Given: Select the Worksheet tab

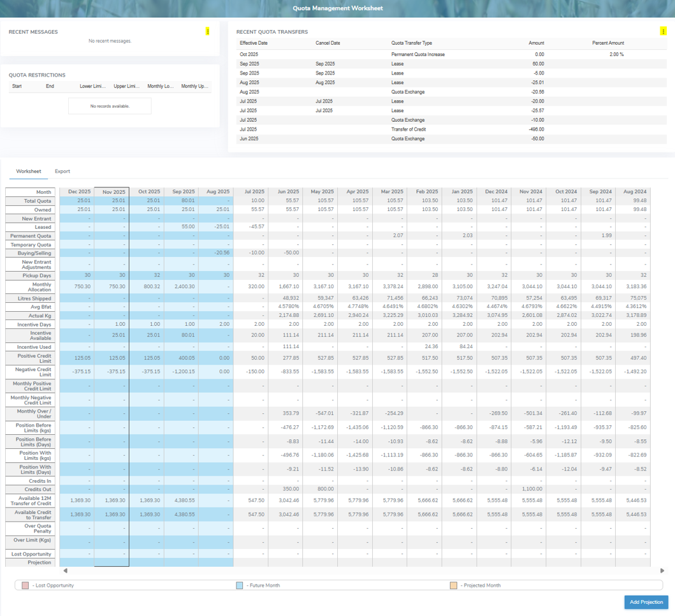Looking at the screenshot, I should coord(29,172).
